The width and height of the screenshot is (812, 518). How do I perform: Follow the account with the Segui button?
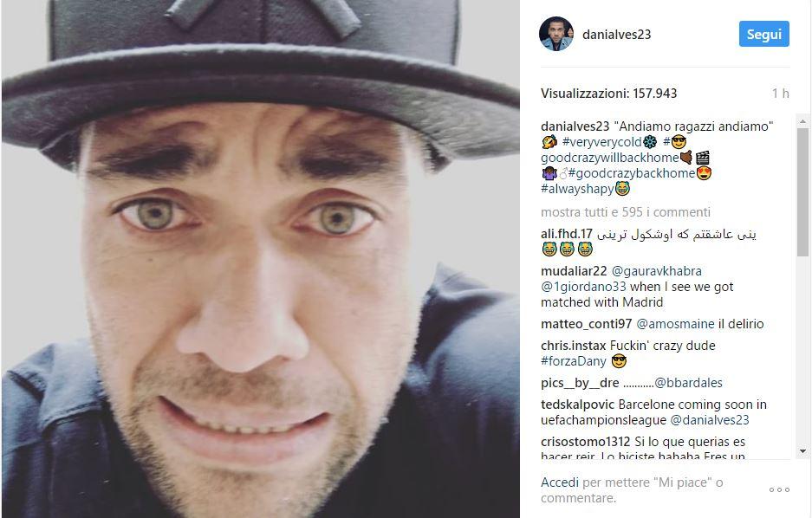763,34
